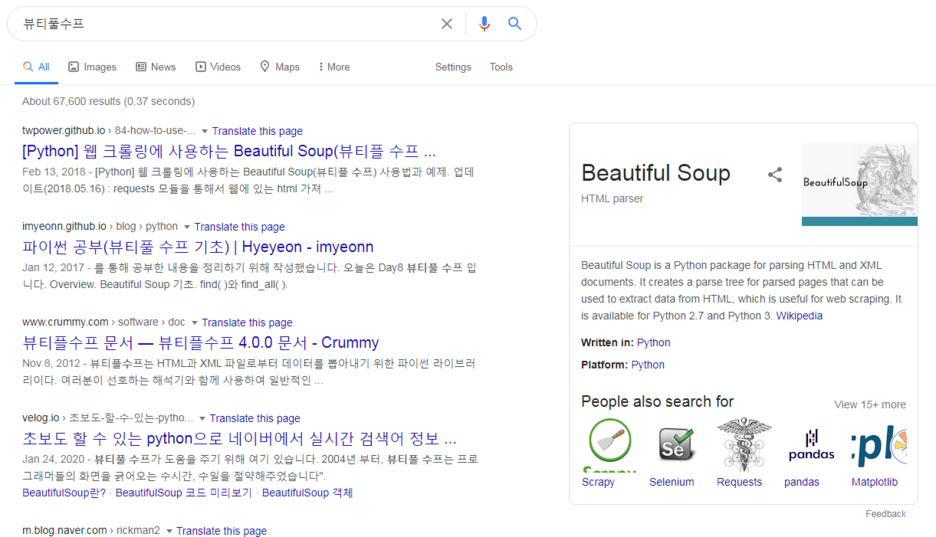The width and height of the screenshot is (936, 537).
Task: Share the Beautiful Soup knowledge panel
Action: pos(775,175)
